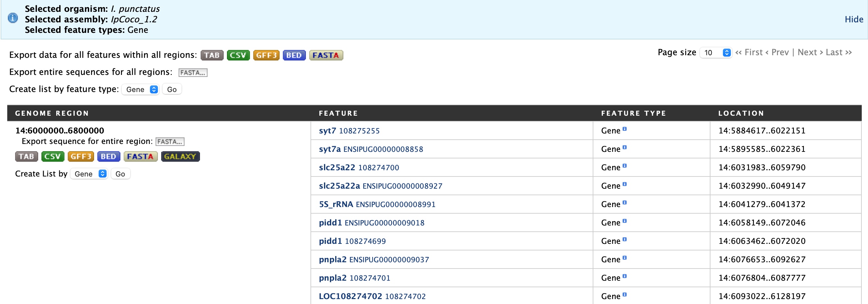Image resolution: width=868 pixels, height=304 pixels.
Task: Open slc25a22 108274700 gene link
Action: pyautogui.click(x=359, y=168)
